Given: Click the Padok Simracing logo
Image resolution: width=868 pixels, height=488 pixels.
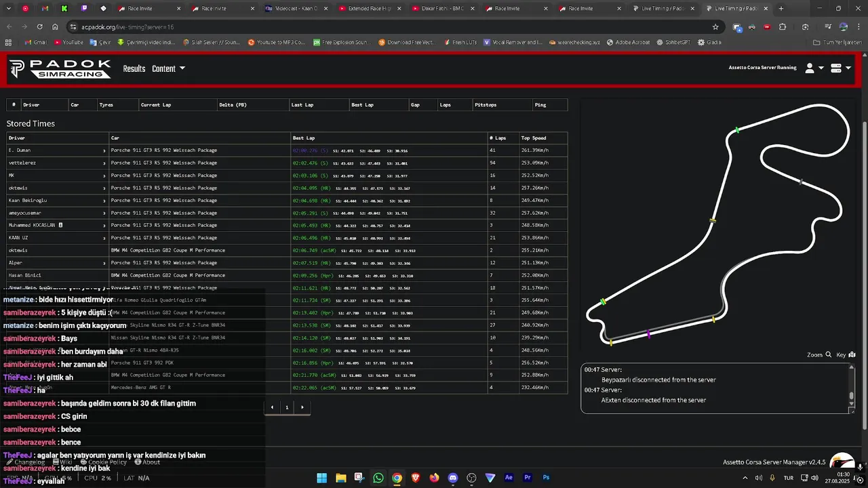Looking at the screenshot, I should (x=60, y=68).
